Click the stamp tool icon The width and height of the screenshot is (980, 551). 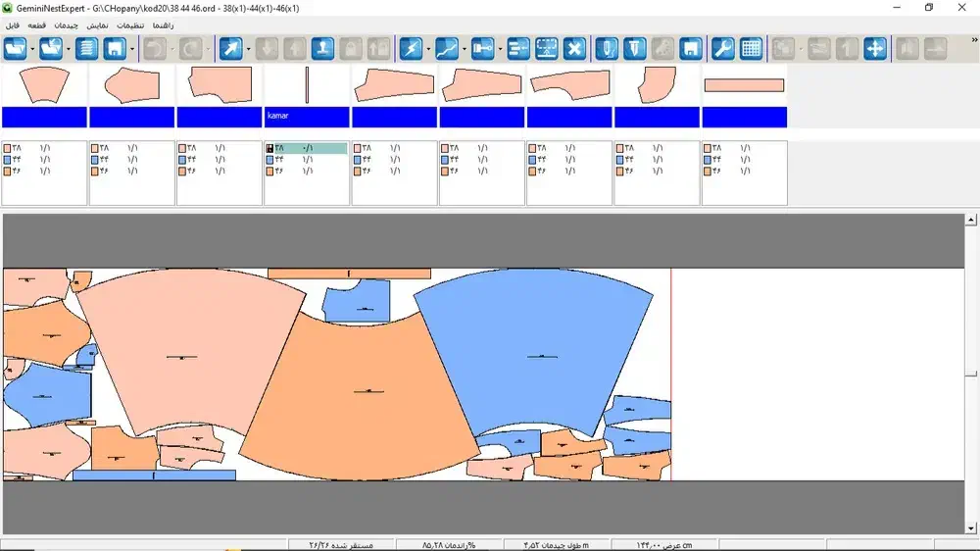pyautogui.click(x=322, y=48)
